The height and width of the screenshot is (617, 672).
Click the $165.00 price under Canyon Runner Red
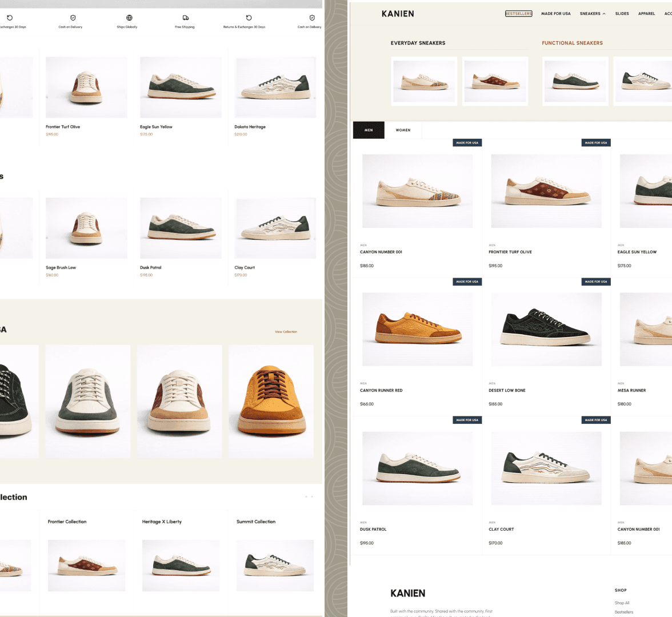[x=367, y=404]
